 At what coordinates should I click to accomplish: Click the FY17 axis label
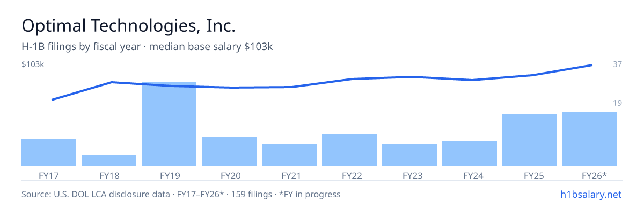pyautogui.click(x=49, y=175)
